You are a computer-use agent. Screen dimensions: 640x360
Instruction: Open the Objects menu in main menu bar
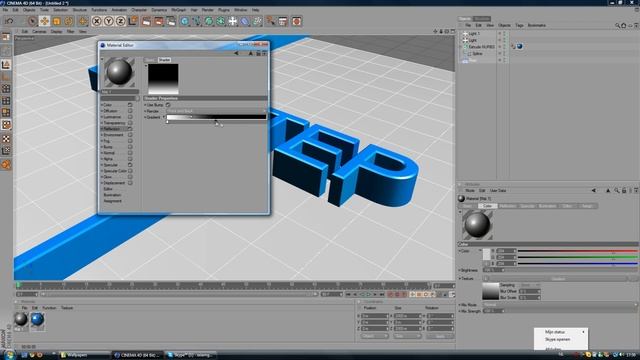29,10
